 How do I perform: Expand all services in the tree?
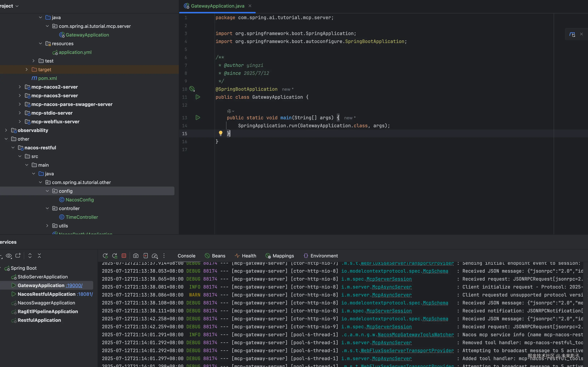30,256
